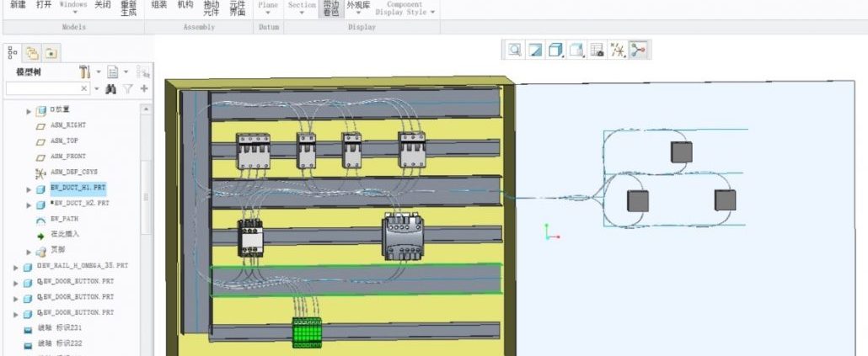868x356 pixels.
Task: Click 拖动元件 drag components button
Action: [211, 8]
